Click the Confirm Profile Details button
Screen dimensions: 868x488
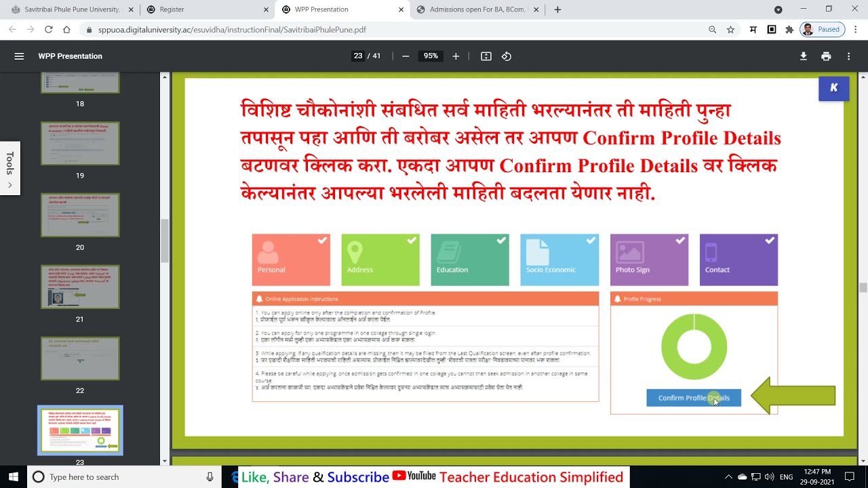point(694,398)
